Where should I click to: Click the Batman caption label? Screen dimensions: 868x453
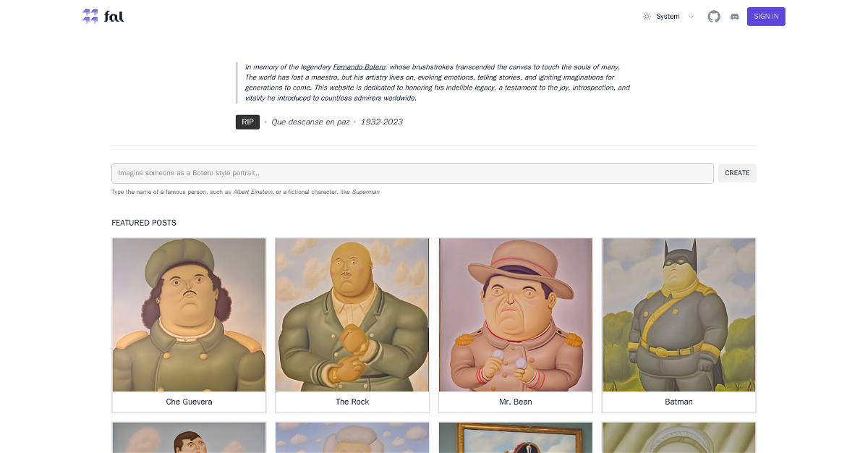(678, 402)
